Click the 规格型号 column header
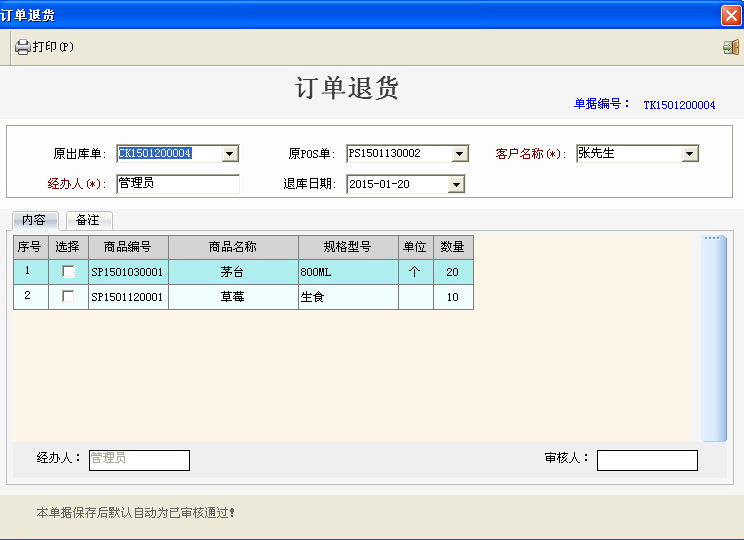This screenshot has width=744, height=540. 348,247
